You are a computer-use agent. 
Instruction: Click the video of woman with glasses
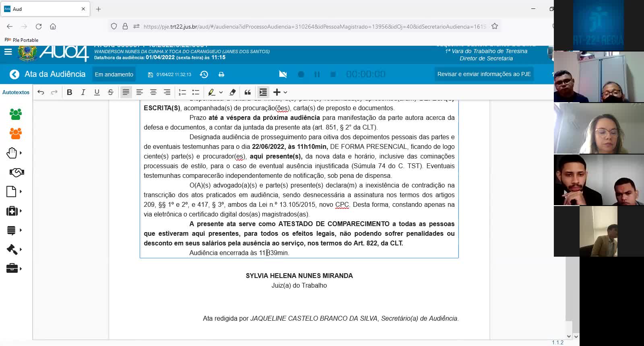[599, 128]
